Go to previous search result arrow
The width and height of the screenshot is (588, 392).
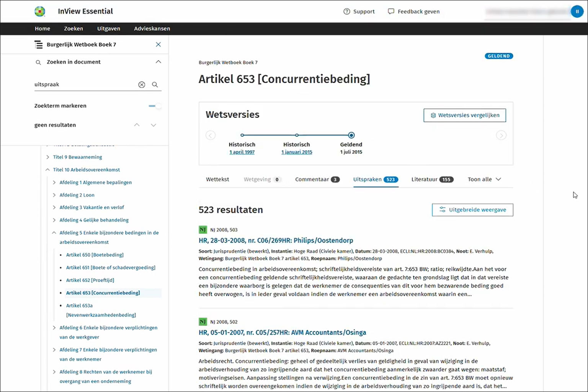137,125
